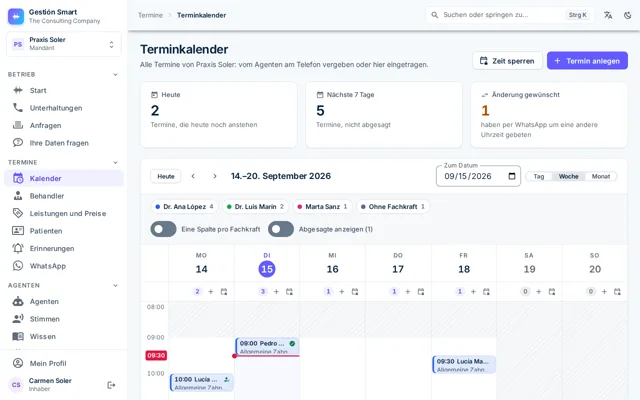Select day number 17 header

click(398, 269)
